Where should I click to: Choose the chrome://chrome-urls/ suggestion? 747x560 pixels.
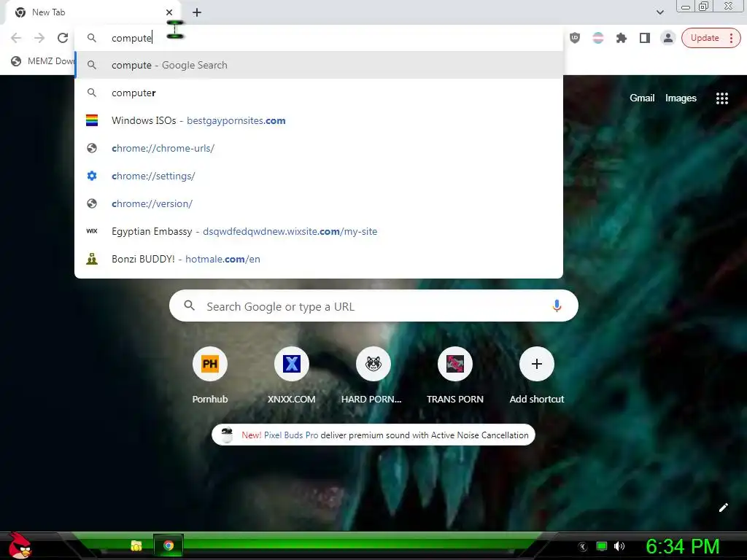(x=319, y=148)
